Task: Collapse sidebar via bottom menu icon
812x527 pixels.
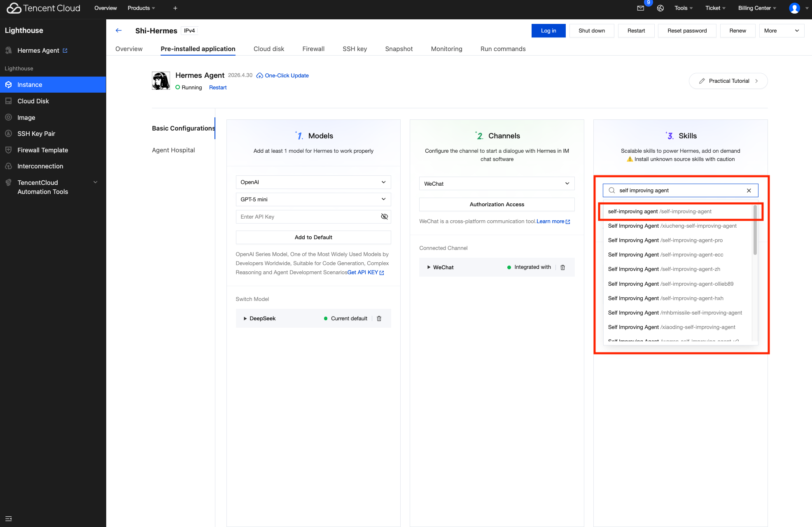Action: coord(8,519)
